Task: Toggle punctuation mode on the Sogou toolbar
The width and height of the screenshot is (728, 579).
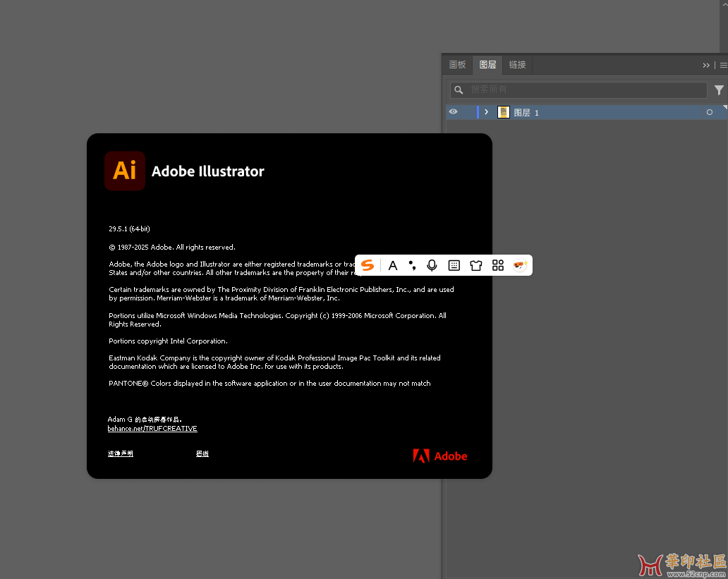Action: coord(412,266)
